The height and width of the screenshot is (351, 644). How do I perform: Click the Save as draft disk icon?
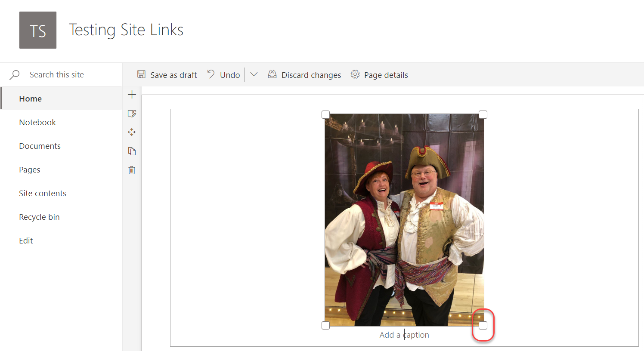click(141, 74)
